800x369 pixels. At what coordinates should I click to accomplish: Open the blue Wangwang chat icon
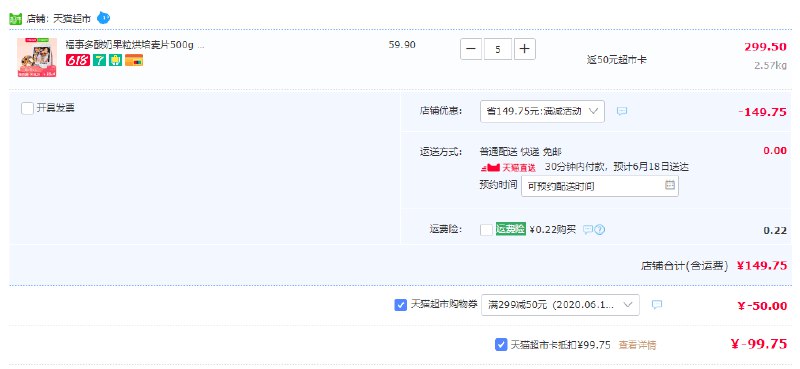(104, 18)
